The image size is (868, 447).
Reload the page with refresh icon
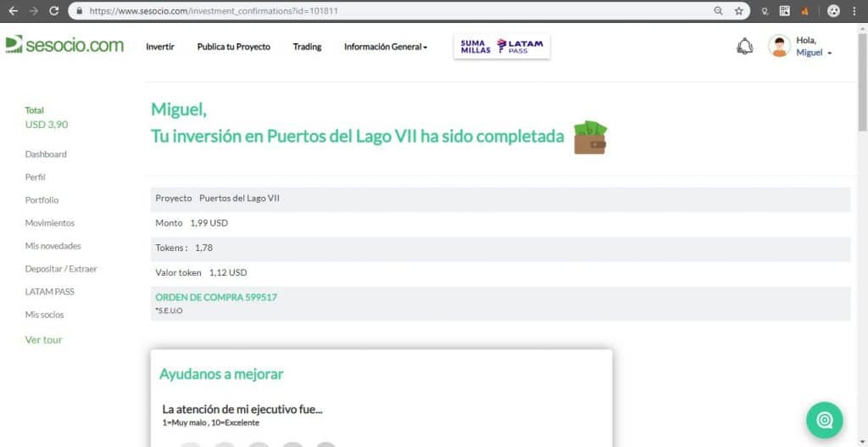coord(53,10)
